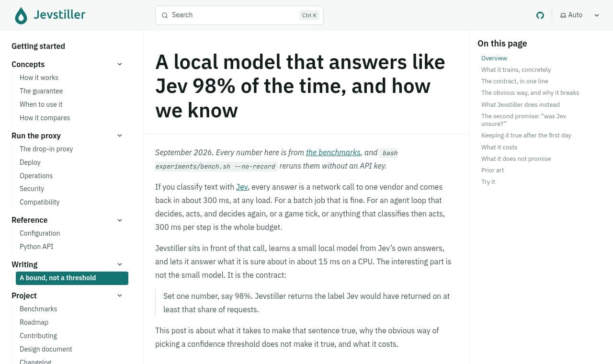Jump to Try it section
613x364 pixels.
[x=488, y=182]
